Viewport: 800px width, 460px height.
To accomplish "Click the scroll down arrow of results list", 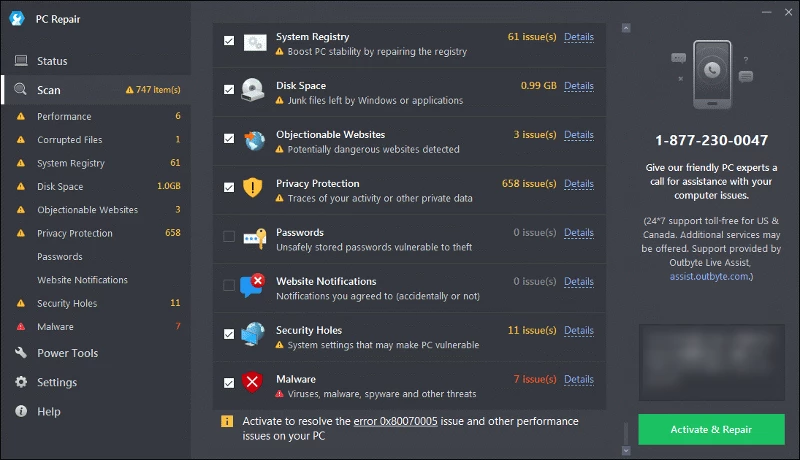I will click(x=626, y=451).
